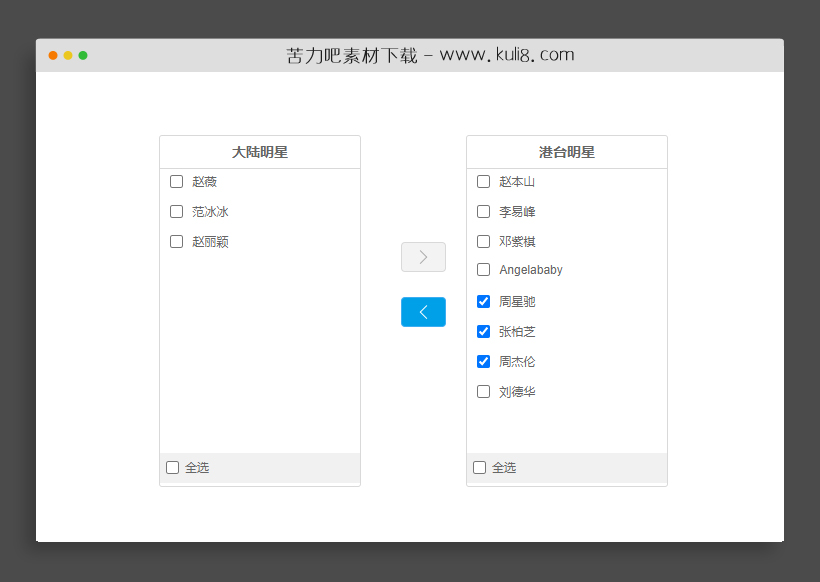This screenshot has height=582, width=820.
Task: Check 邓紫棋 in the right panel
Action: (483, 241)
